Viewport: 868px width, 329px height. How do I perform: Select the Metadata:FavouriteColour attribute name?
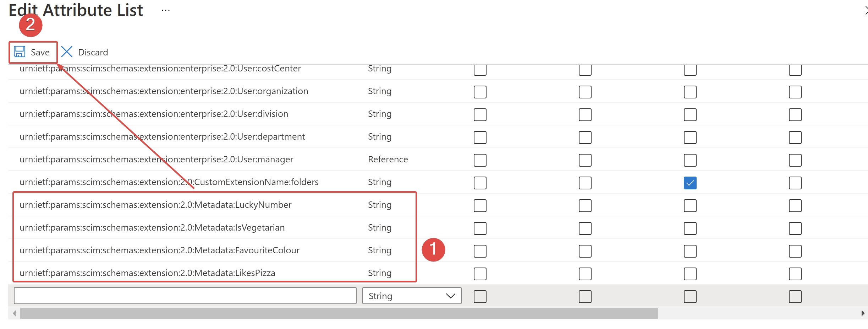click(x=159, y=250)
